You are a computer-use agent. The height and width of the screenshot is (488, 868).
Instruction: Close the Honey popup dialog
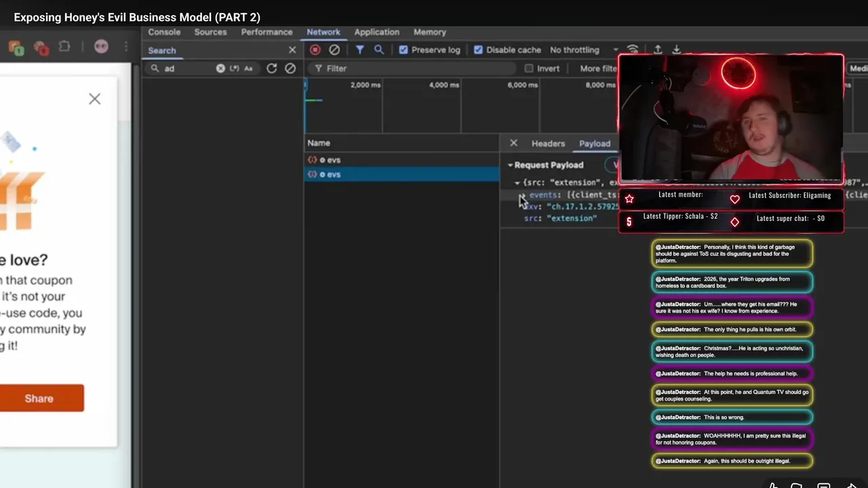pyautogui.click(x=94, y=99)
